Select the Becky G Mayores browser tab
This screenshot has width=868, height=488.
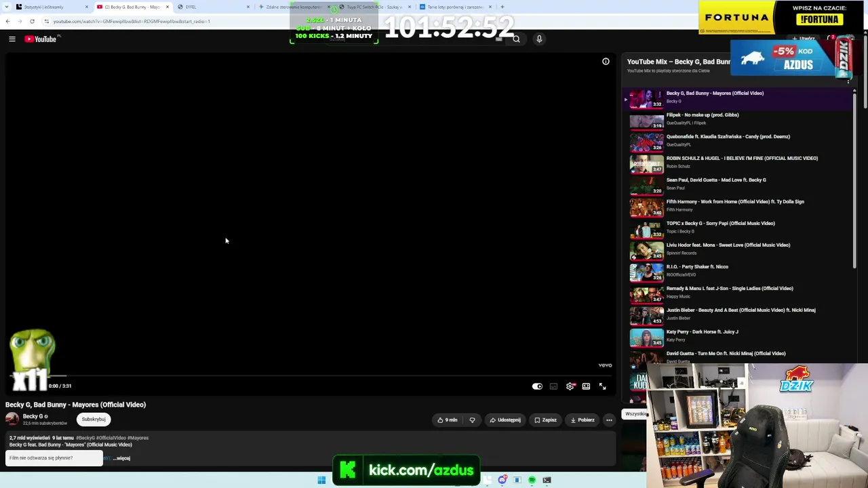tap(133, 7)
